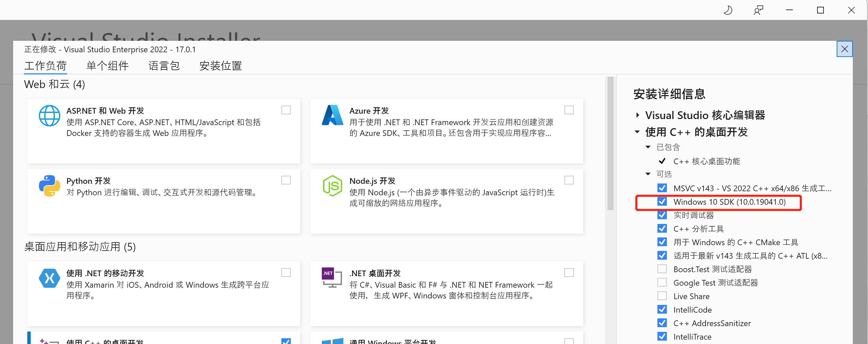This screenshot has height=344, width=868.
Task: Select the ASP.NET 和 Web 开发 card title
Action: tap(105, 111)
